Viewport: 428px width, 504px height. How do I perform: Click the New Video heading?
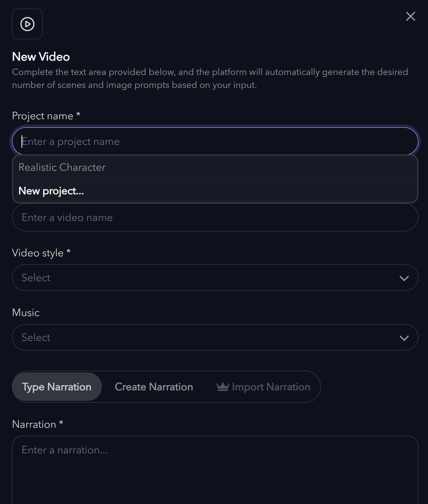(41, 57)
